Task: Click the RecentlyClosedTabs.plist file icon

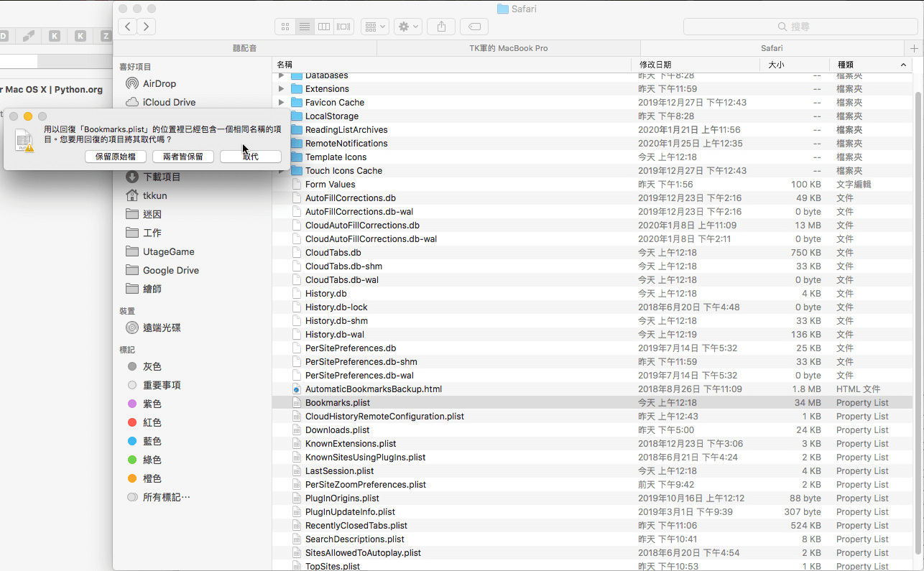Action: coord(296,526)
